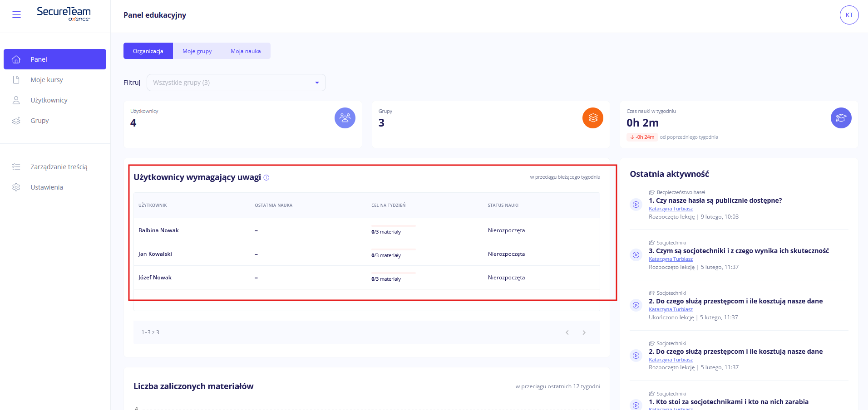Image resolution: width=868 pixels, height=410 pixels.
Task: Click the purple users icon on Użytkownicy card
Action: click(345, 118)
